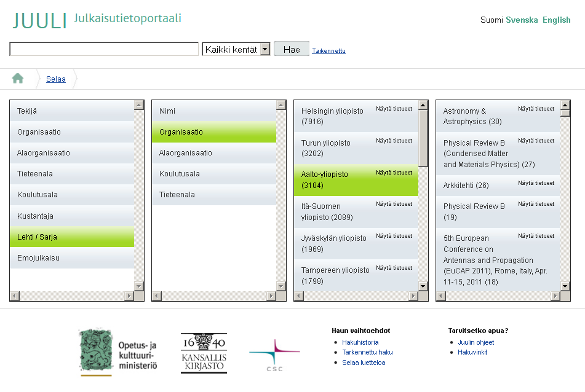Click scroll down arrow in journals list
This screenshot has height=392, width=585.
click(565, 286)
